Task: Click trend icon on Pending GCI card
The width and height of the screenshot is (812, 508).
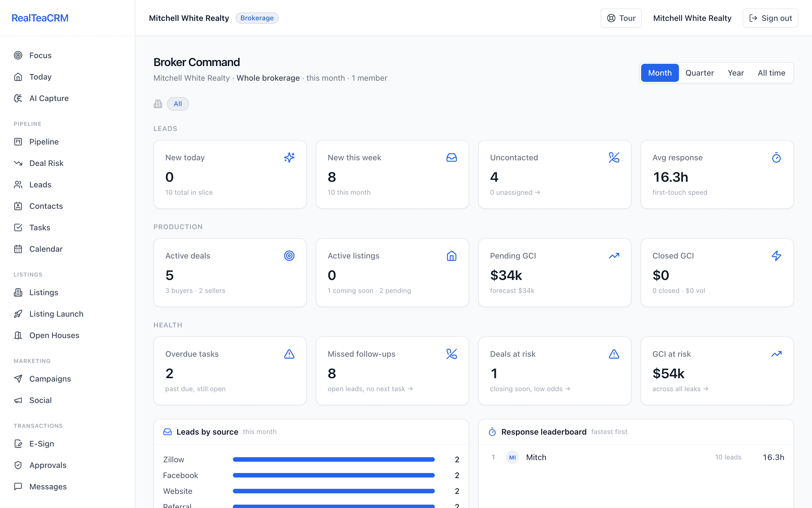Action: pyautogui.click(x=614, y=256)
